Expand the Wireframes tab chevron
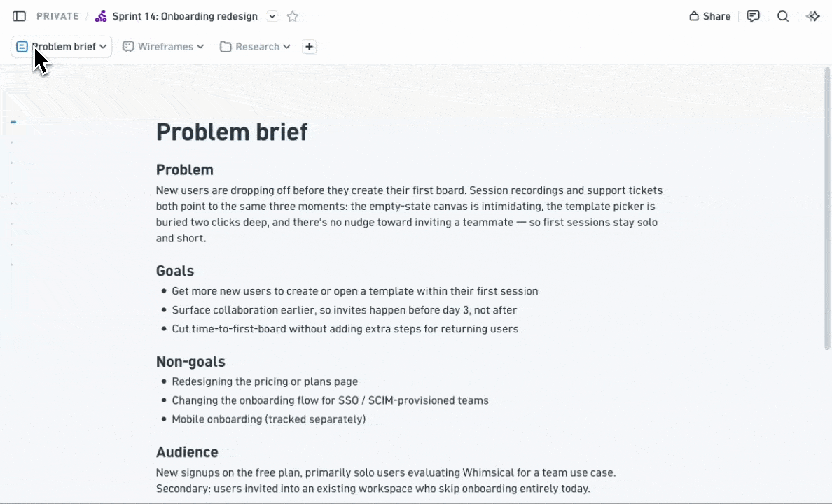Screen dimensions: 832x504 200,47
